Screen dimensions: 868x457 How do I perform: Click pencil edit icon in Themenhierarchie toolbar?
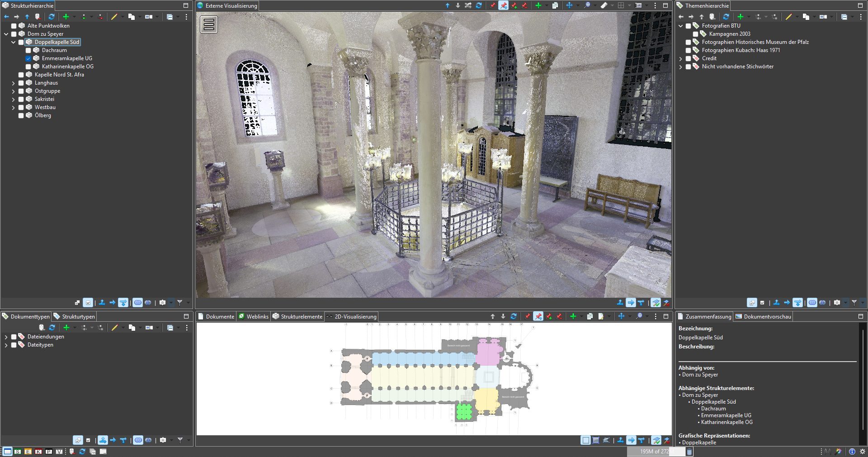pyautogui.click(x=788, y=17)
